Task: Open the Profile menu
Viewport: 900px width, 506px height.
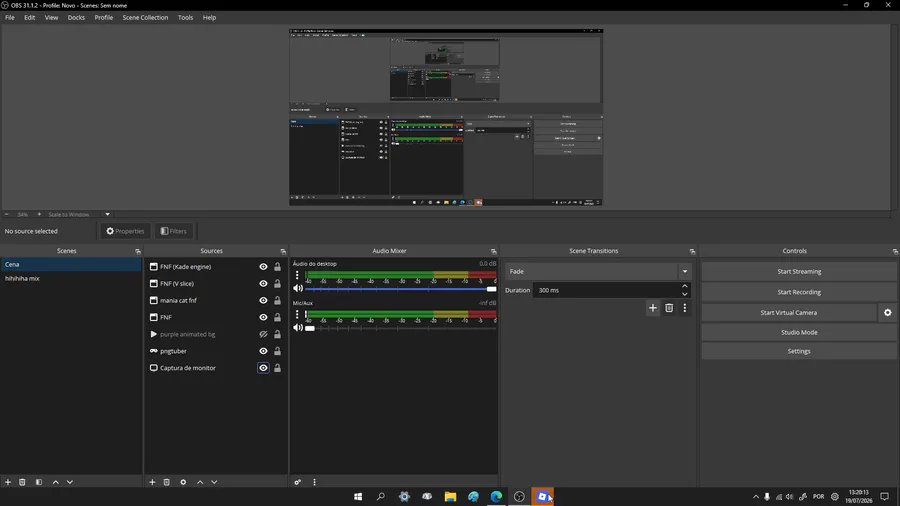Action: (104, 18)
